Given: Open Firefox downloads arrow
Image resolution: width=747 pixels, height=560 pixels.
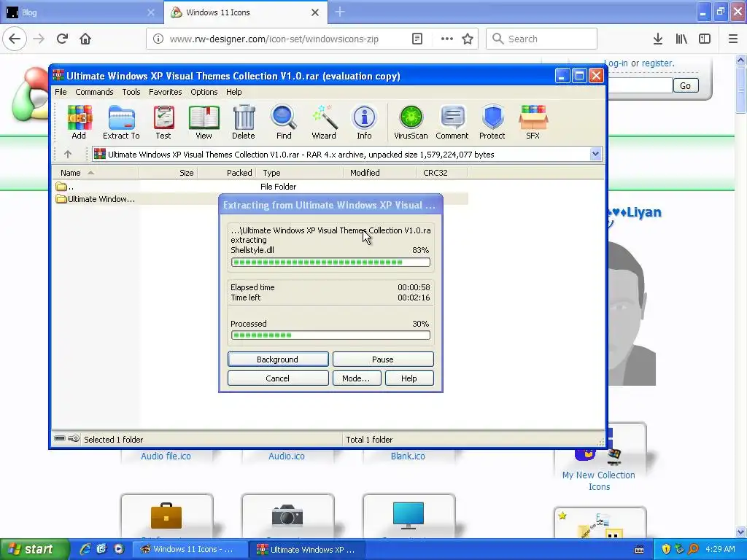Looking at the screenshot, I should pyautogui.click(x=658, y=39).
